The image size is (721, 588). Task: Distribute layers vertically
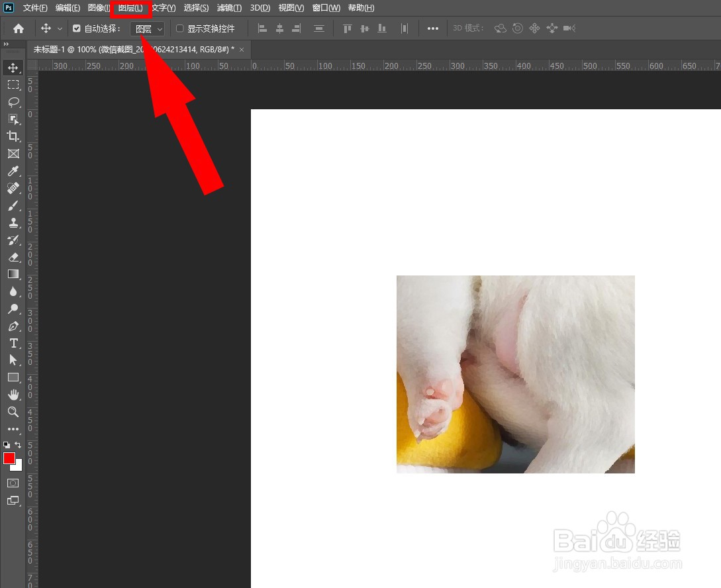click(x=318, y=28)
